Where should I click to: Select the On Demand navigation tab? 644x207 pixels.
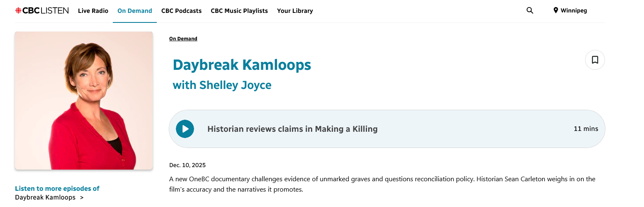coord(135,11)
